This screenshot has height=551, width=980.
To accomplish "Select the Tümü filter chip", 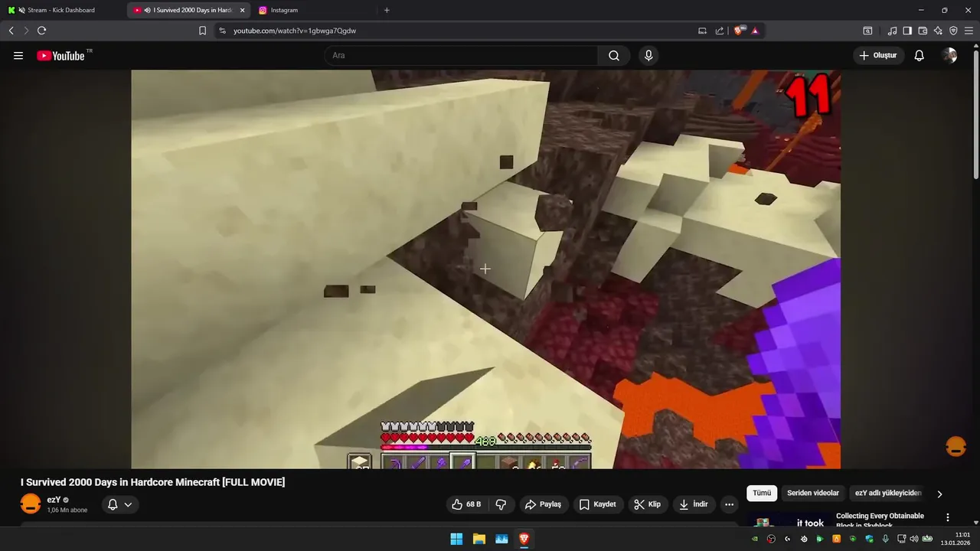I will [x=762, y=494].
